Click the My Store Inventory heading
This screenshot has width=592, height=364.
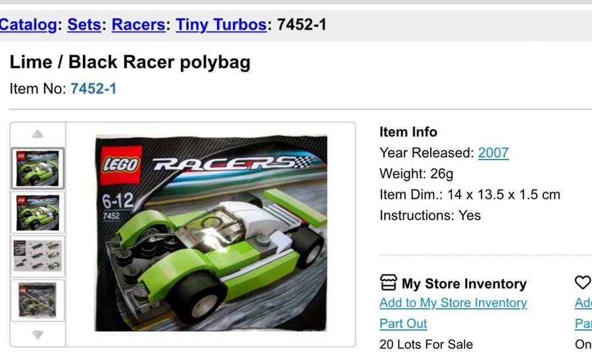click(464, 283)
